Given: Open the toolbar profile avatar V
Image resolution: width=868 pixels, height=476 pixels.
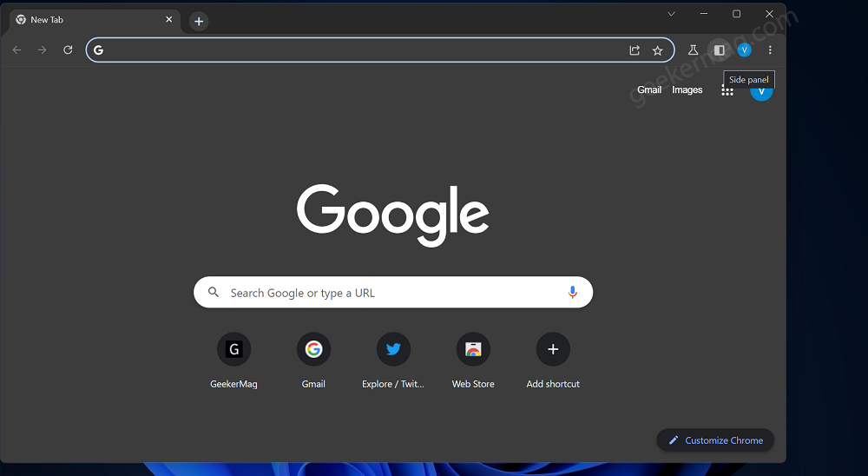Looking at the screenshot, I should point(744,50).
